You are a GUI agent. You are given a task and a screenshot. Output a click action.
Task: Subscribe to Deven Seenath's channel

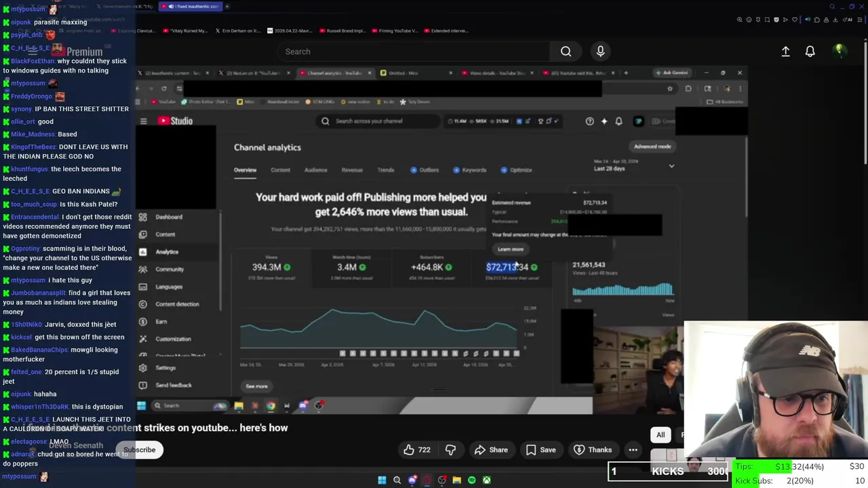[x=139, y=450]
